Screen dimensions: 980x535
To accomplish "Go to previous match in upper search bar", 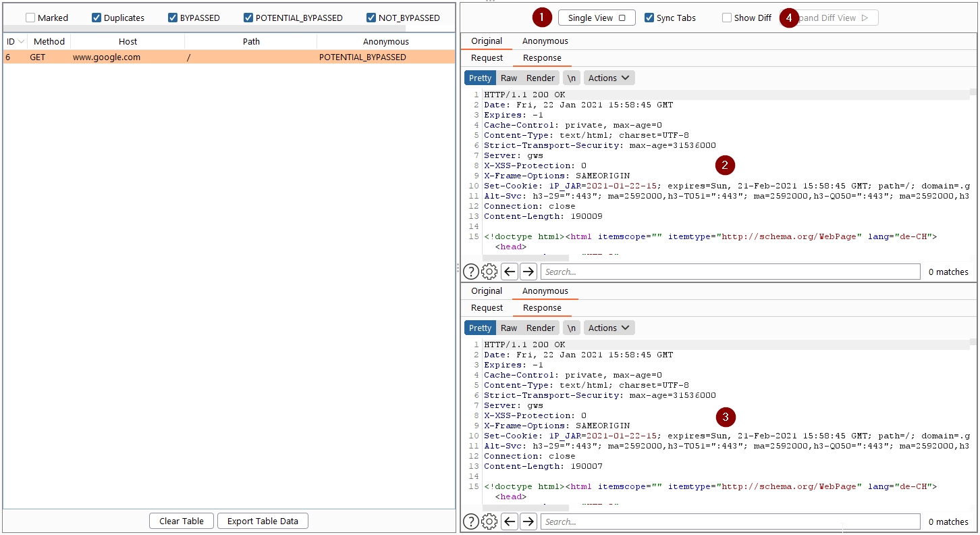I will [510, 272].
